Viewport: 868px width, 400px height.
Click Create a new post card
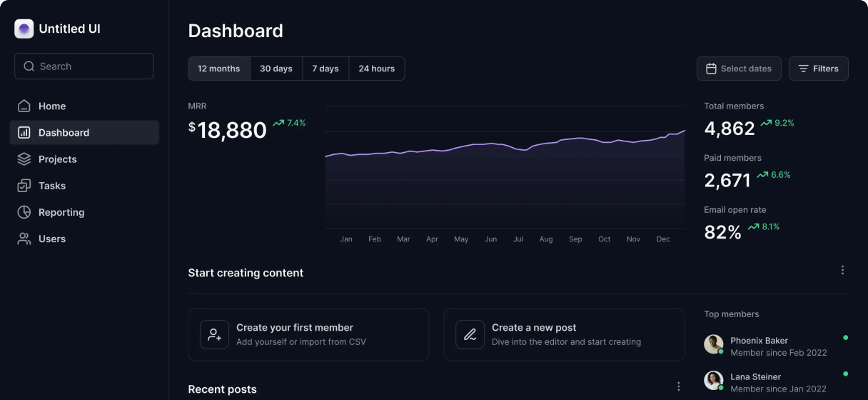564,334
